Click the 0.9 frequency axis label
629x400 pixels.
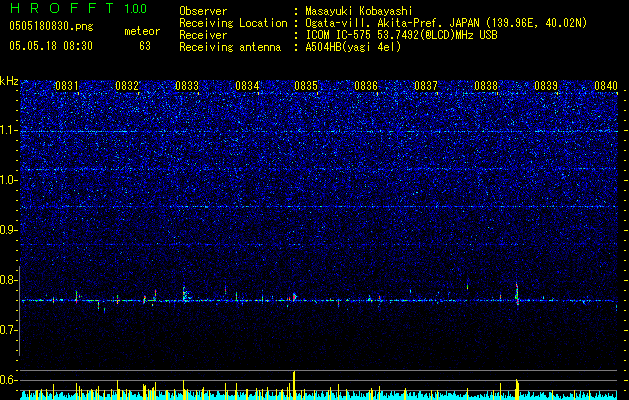click(9, 230)
